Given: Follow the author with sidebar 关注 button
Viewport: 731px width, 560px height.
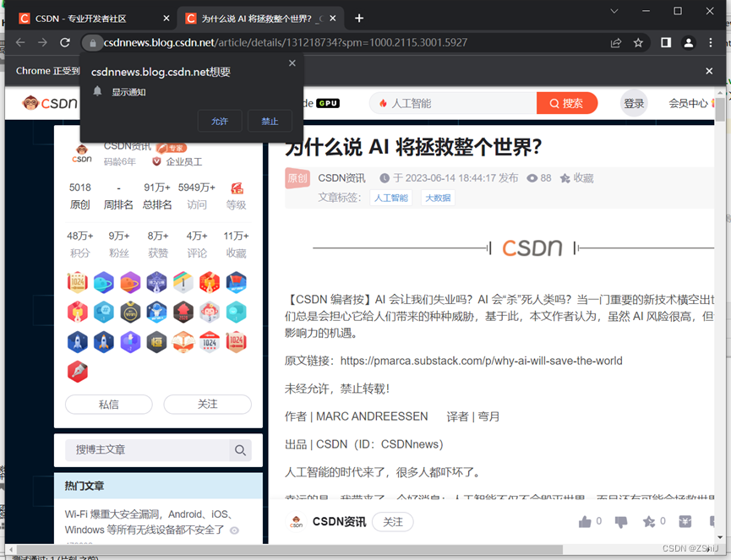Looking at the screenshot, I should (x=207, y=405).
